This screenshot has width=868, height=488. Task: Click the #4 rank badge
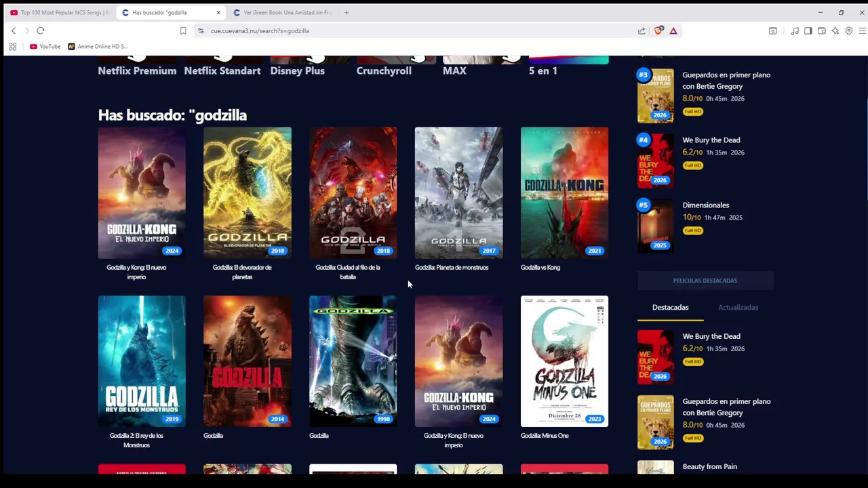tap(644, 140)
